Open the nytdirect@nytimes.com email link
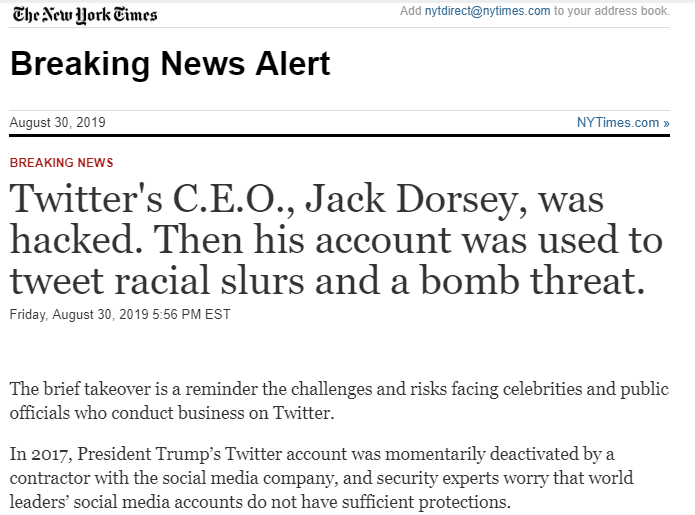 [x=488, y=11]
